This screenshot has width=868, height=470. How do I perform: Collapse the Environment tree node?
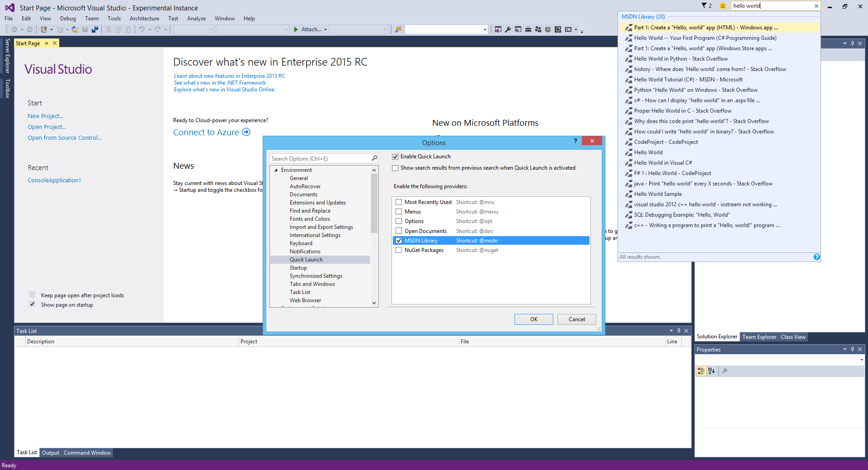tap(276, 170)
